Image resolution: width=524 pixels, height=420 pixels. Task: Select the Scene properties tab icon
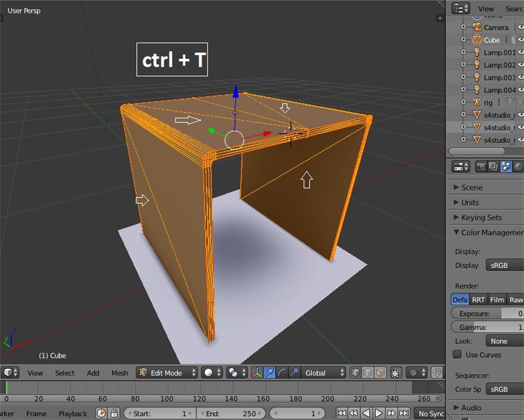(506, 167)
